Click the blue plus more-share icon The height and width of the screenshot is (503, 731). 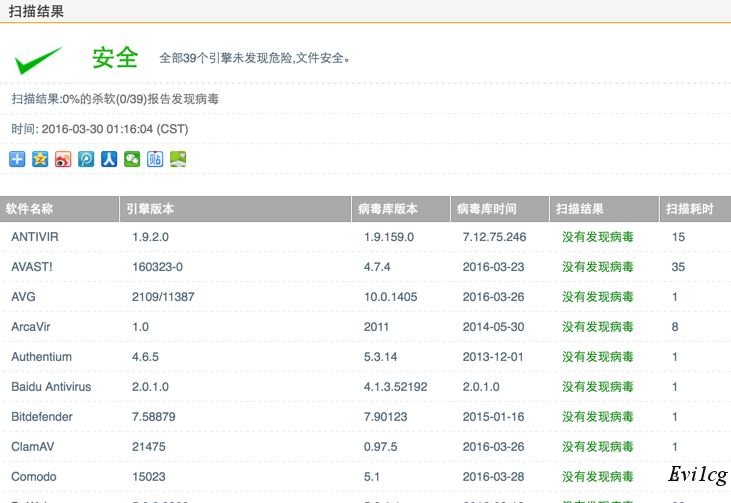[x=17, y=159]
